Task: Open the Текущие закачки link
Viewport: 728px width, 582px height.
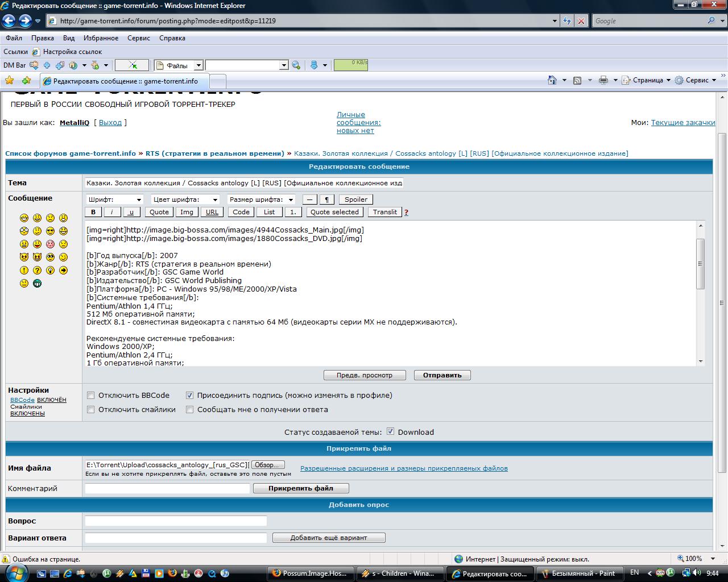Action: coord(683,122)
